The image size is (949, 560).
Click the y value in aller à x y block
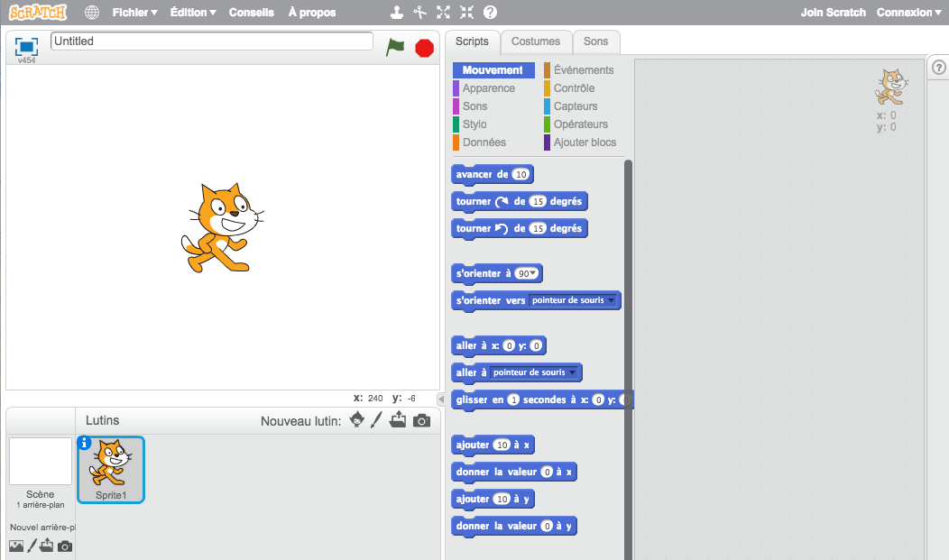[x=536, y=346]
